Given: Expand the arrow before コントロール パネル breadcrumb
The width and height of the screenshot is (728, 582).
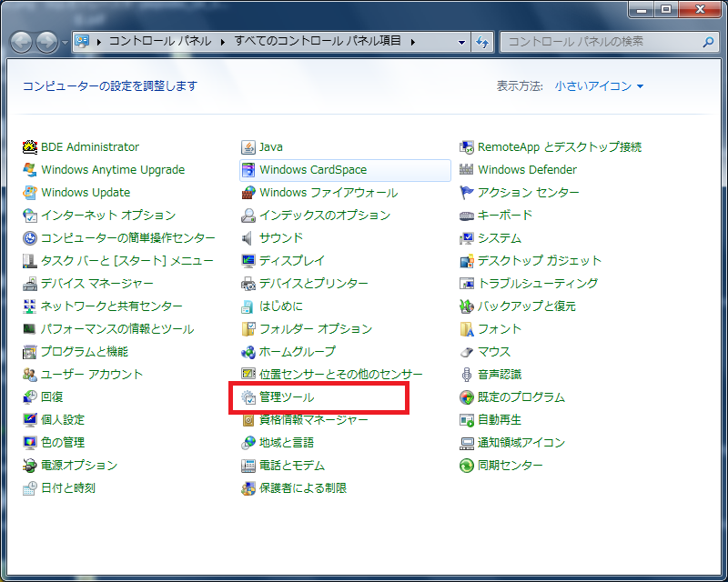Looking at the screenshot, I should pos(99,42).
